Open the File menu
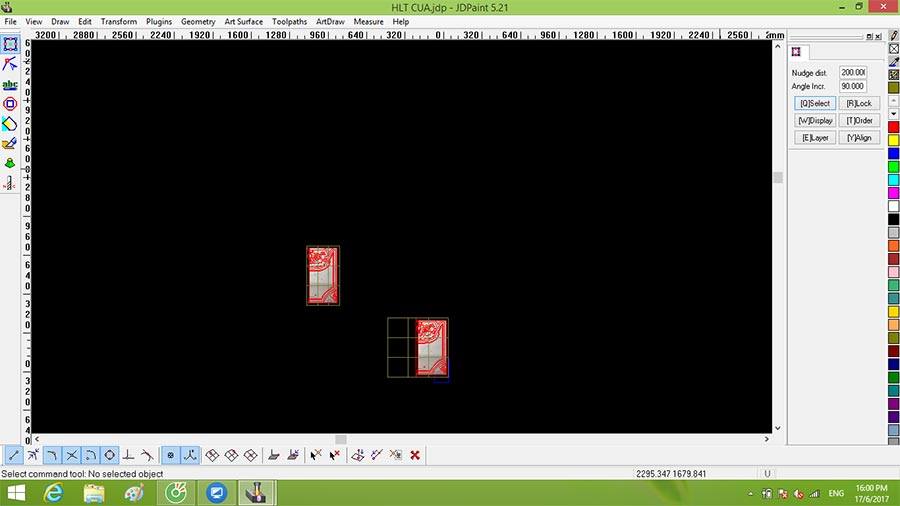 [x=10, y=21]
